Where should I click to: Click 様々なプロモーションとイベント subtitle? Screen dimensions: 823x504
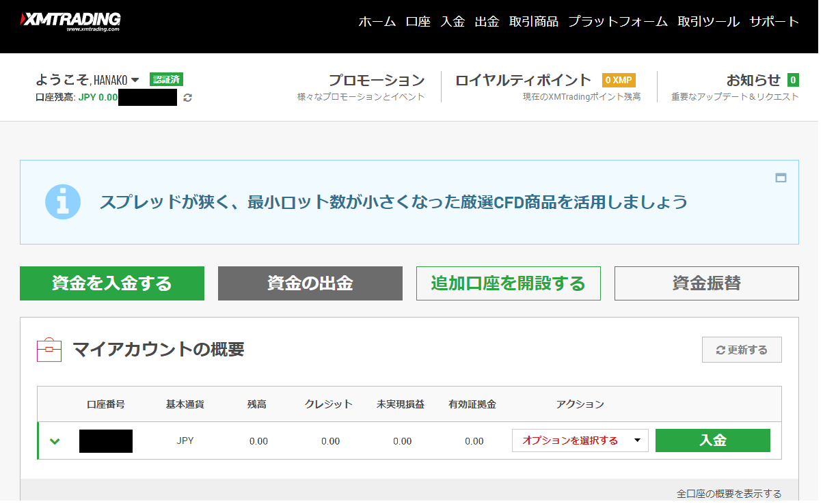tap(361, 97)
